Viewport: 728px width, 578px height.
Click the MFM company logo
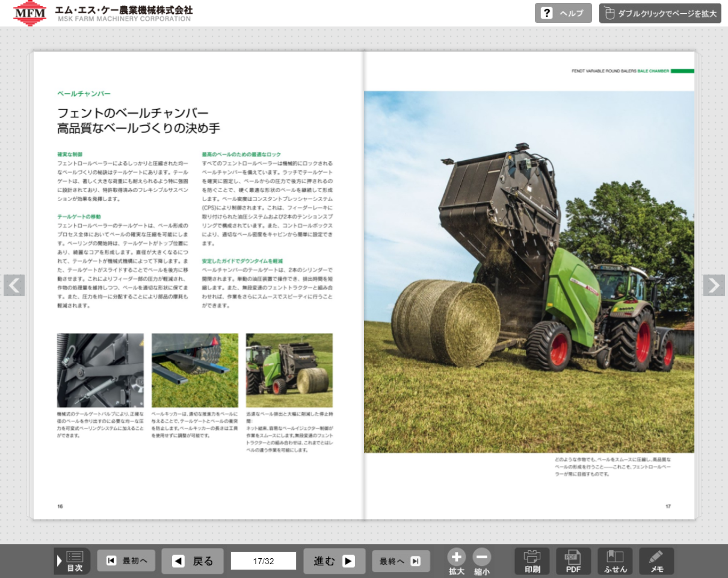29,13
